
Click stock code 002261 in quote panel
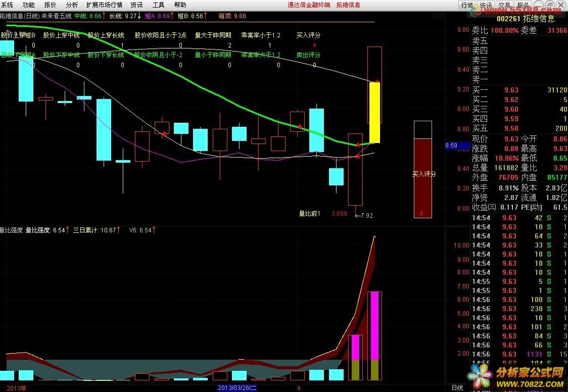click(x=508, y=19)
